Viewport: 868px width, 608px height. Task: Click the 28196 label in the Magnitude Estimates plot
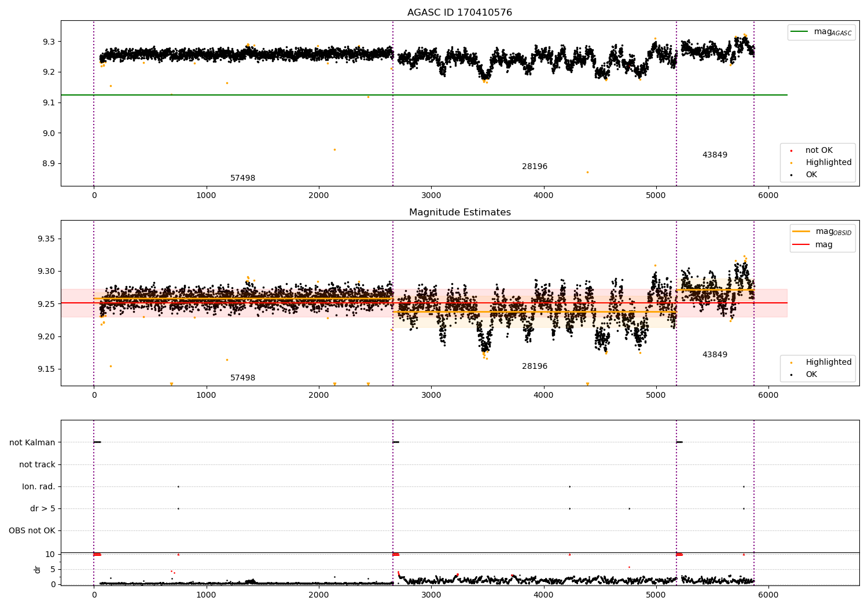pos(535,367)
